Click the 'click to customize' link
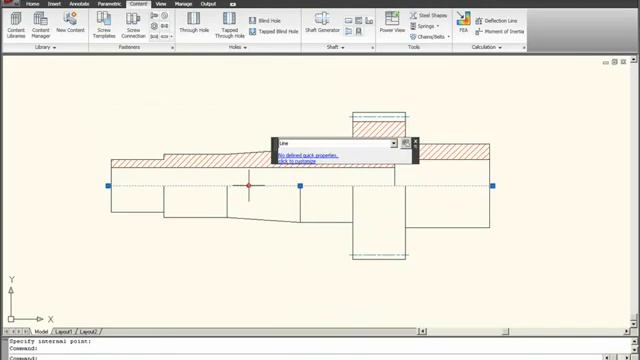Viewport: 640px width, 360px height. [x=297, y=161]
